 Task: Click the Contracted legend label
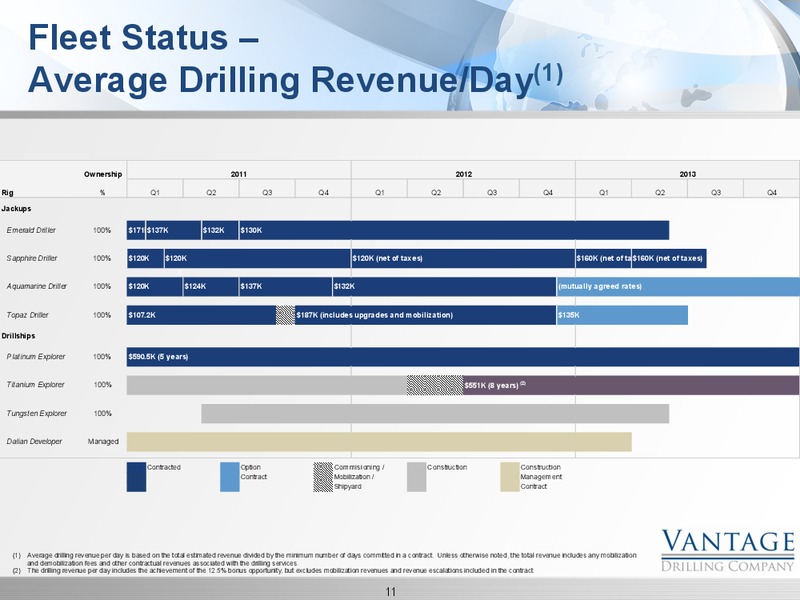tap(164, 467)
